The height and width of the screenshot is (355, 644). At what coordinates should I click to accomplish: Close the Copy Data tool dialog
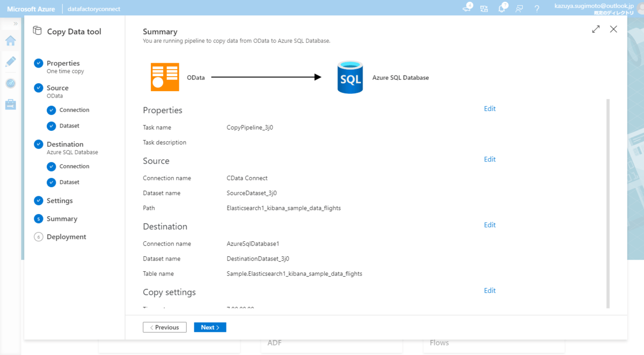[613, 29]
